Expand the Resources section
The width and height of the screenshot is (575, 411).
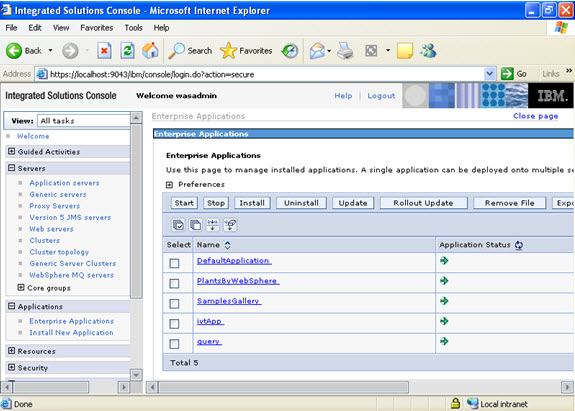pos(11,351)
